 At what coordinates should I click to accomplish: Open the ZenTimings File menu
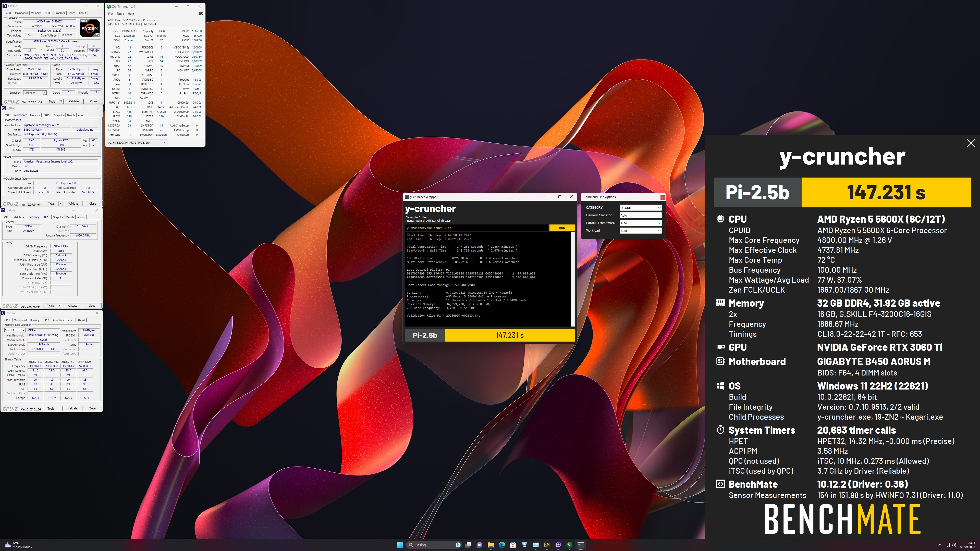[110, 14]
